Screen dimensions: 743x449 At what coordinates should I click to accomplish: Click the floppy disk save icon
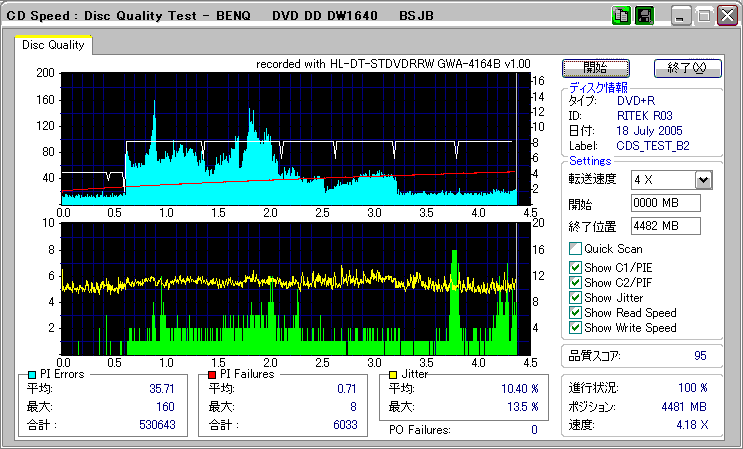coord(644,16)
